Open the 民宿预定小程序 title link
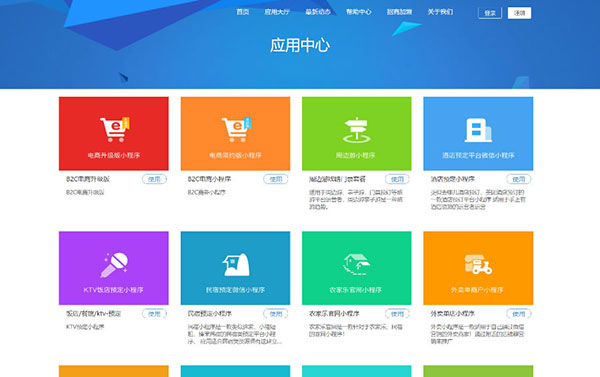 pos(210,314)
